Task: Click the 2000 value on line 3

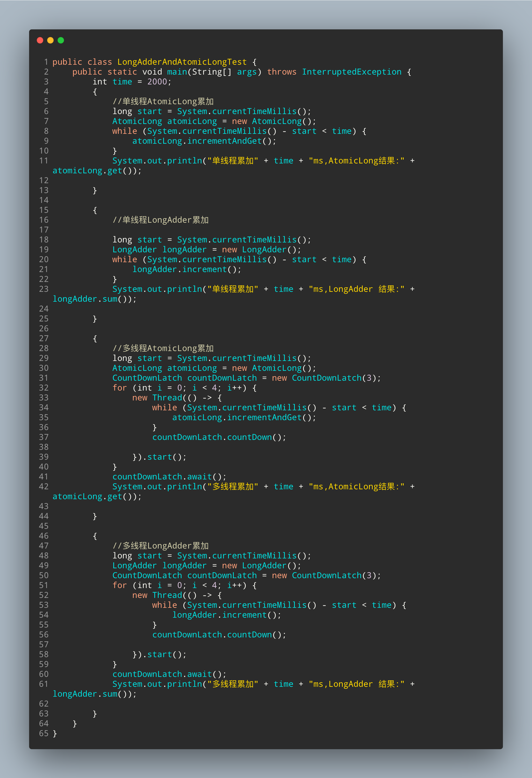Action: tap(157, 82)
